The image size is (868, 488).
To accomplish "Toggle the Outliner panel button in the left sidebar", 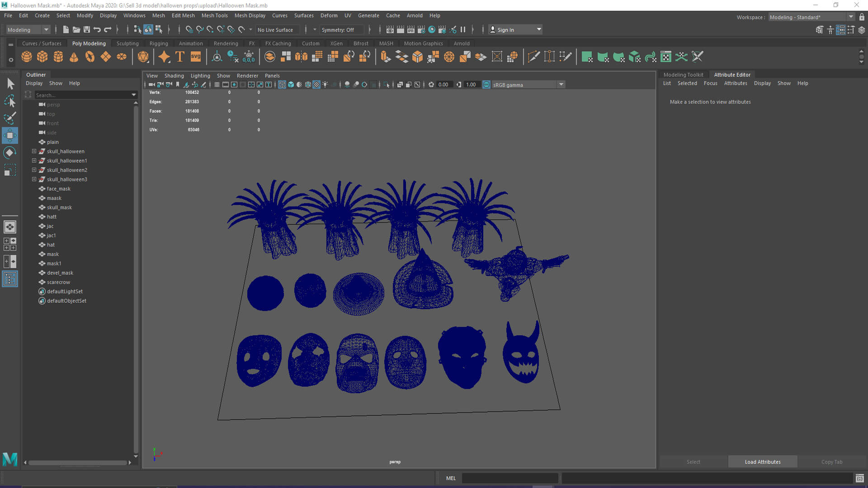I will tap(10, 279).
